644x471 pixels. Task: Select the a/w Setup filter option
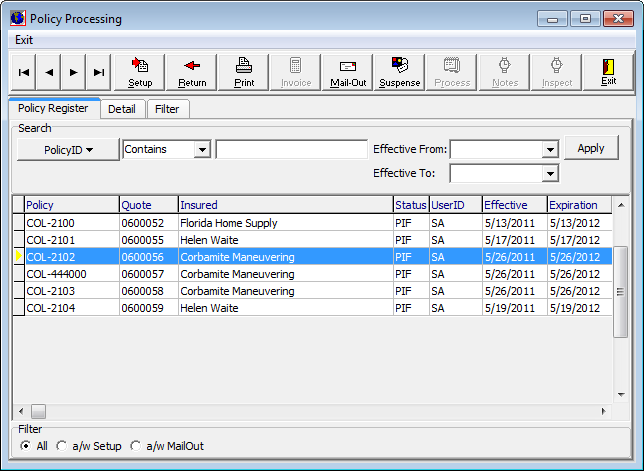(x=62, y=446)
